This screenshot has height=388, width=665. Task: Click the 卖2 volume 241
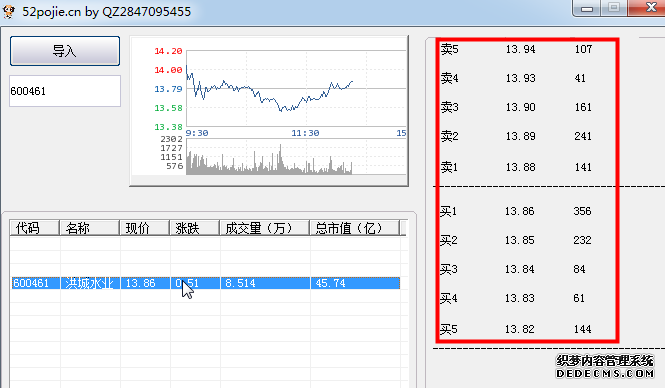pyautogui.click(x=583, y=136)
